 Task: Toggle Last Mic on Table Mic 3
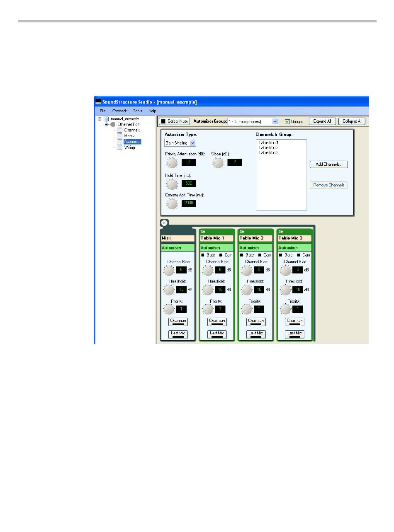click(x=295, y=334)
